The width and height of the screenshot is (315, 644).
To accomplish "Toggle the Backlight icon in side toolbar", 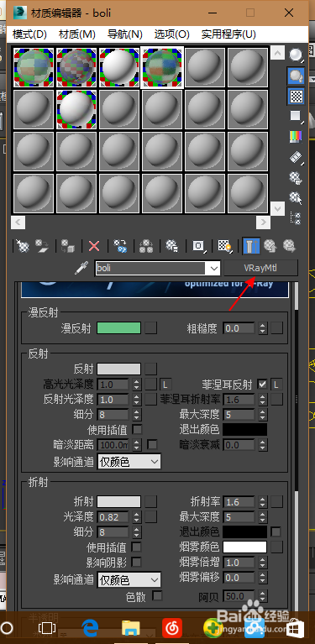I will [296, 76].
